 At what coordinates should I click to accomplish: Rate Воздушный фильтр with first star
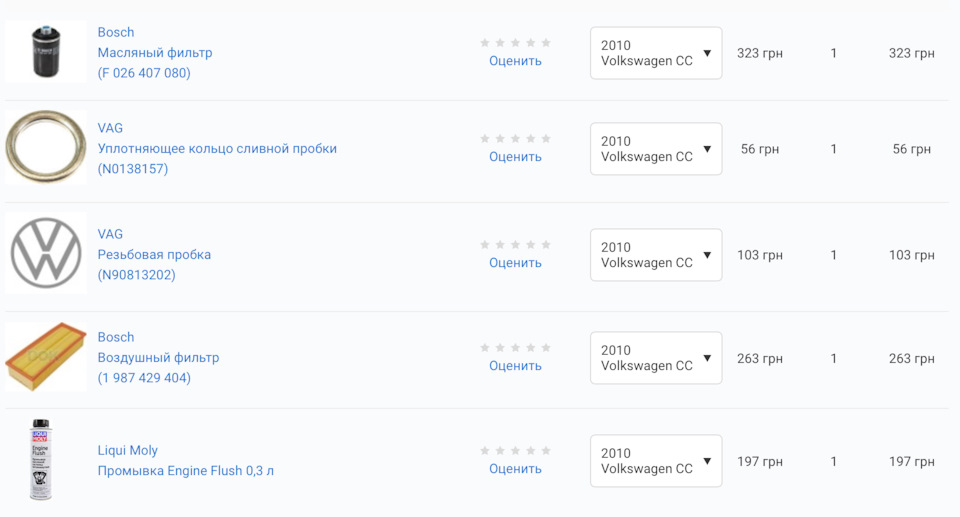pyautogui.click(x=485, y=347)
